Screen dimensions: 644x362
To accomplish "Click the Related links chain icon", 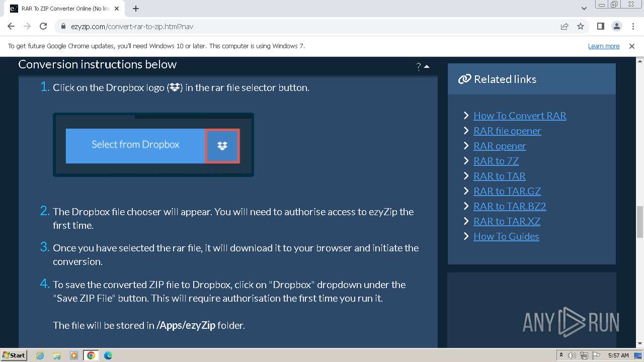I will pos(464,79).
